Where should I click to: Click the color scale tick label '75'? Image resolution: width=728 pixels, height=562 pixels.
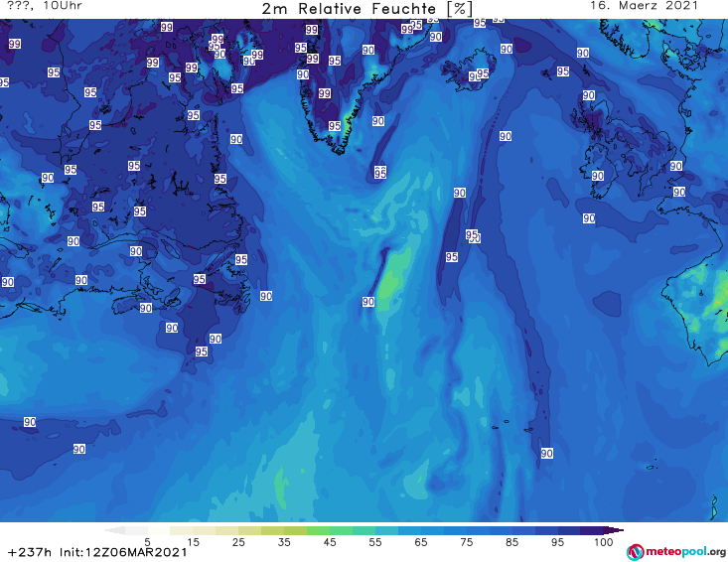(466, 542)
